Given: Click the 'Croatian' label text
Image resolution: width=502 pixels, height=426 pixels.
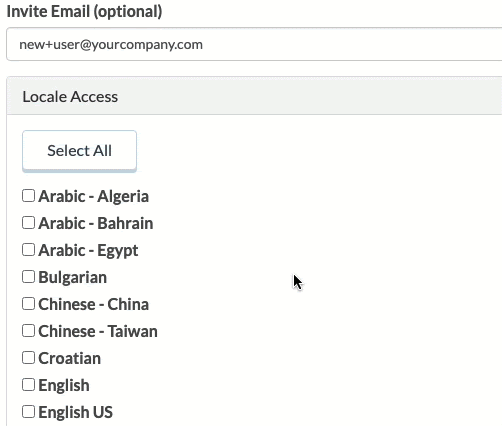Looking at the screenshot, I should pos(70,358).
